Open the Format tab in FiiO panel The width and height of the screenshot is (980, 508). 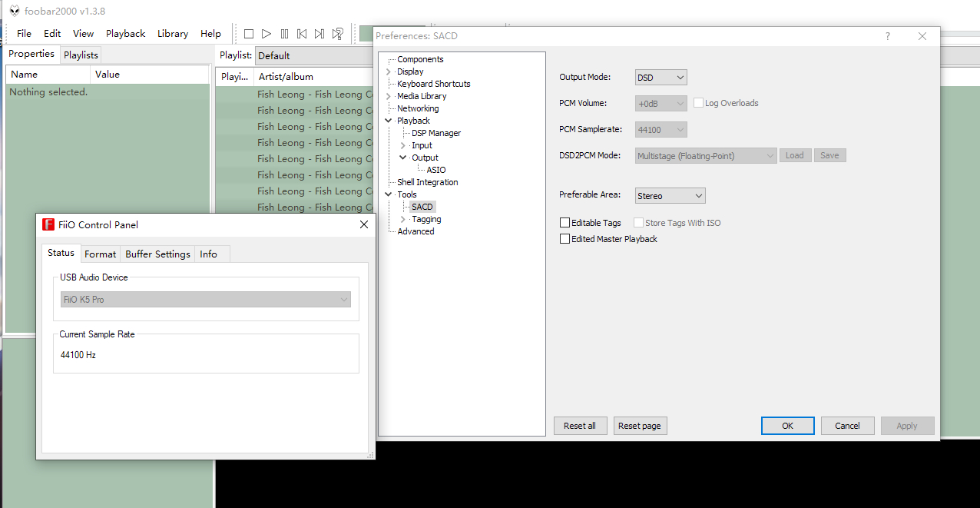point(101,254)
